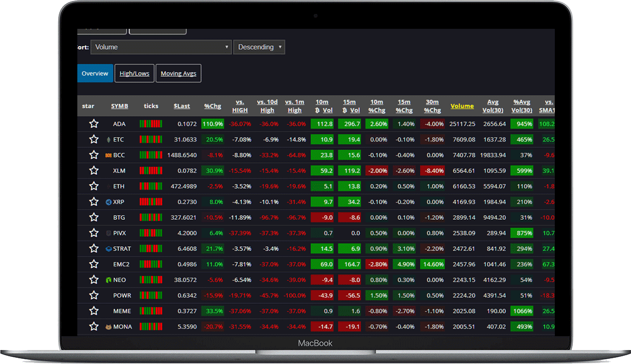Sort by the vs. 1m High header
631x364 pixels.
[x=295, y=106]
